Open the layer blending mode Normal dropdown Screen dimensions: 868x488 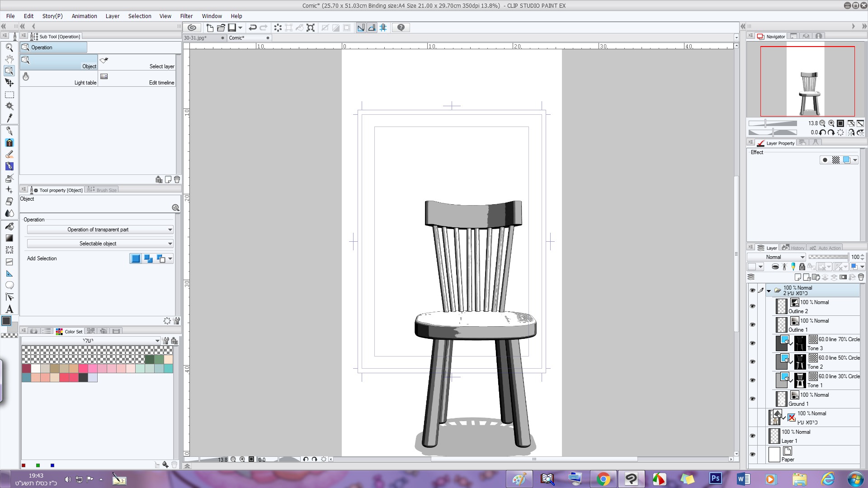[x=776, y=257]
